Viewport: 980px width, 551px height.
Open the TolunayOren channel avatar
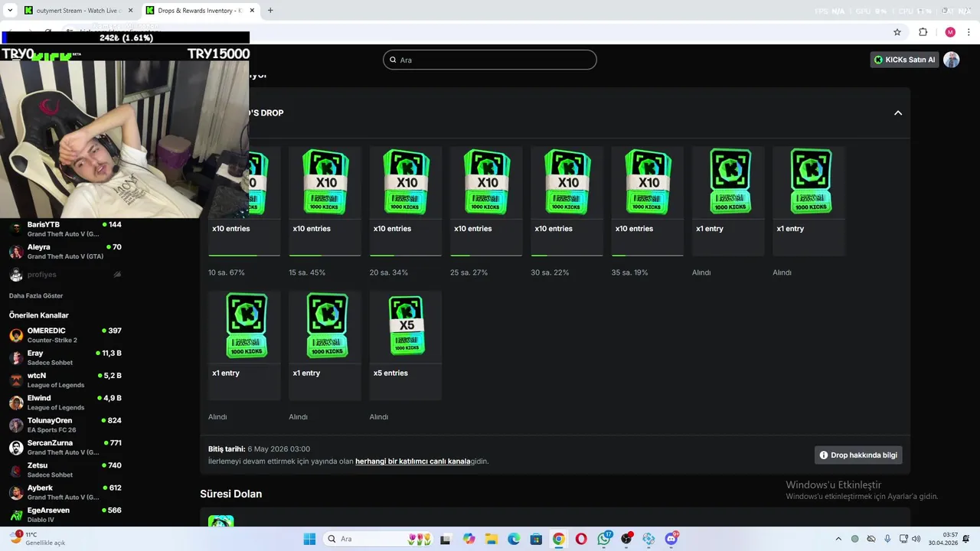[16, 425]
